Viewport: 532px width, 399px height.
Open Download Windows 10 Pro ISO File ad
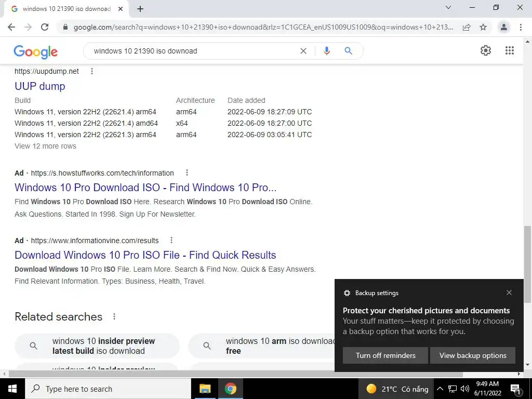(145, 255)
